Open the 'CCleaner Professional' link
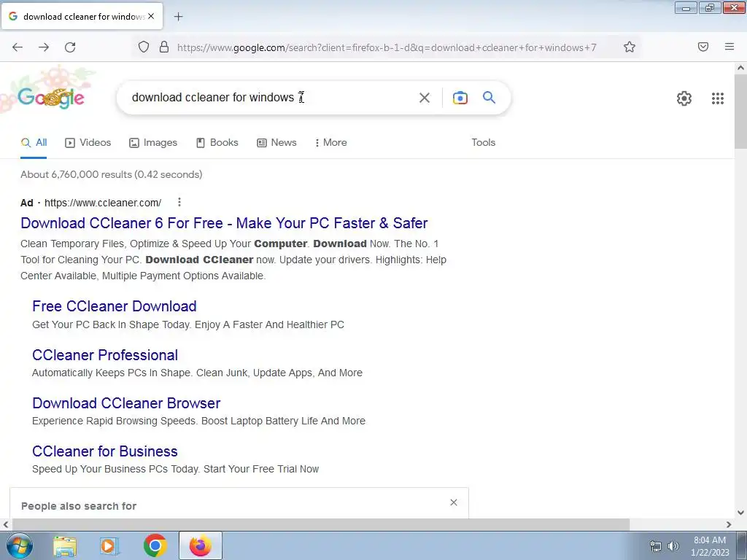 tap(105, 355)
